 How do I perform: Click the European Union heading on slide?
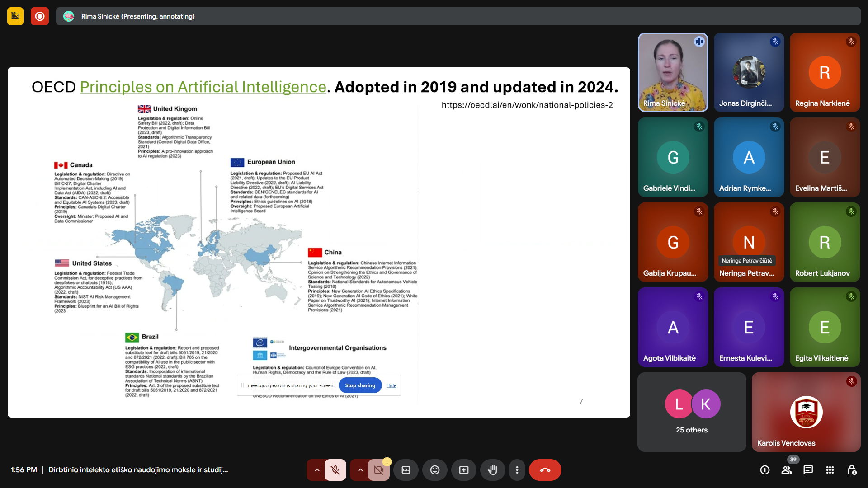(271, 162)
